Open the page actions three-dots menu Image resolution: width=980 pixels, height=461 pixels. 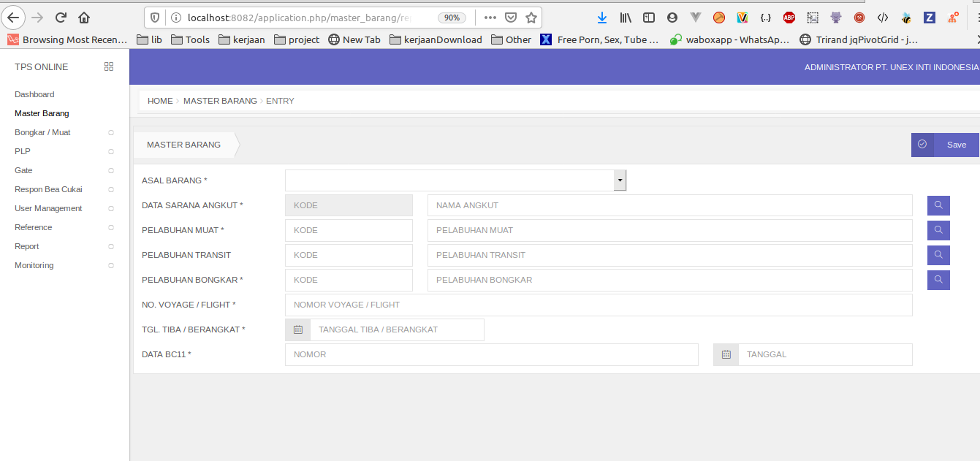pyautogui.click(x=490, y=18)
